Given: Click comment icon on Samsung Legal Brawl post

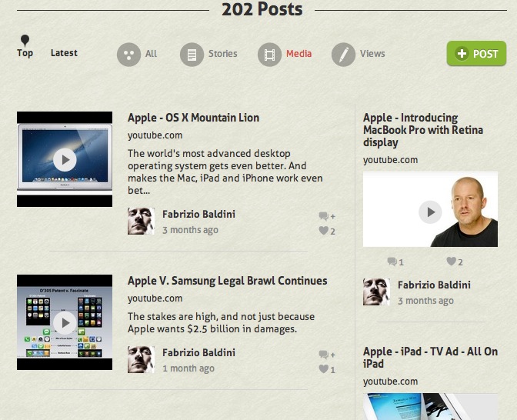Looking at the screenshot, I should (324, 355).
